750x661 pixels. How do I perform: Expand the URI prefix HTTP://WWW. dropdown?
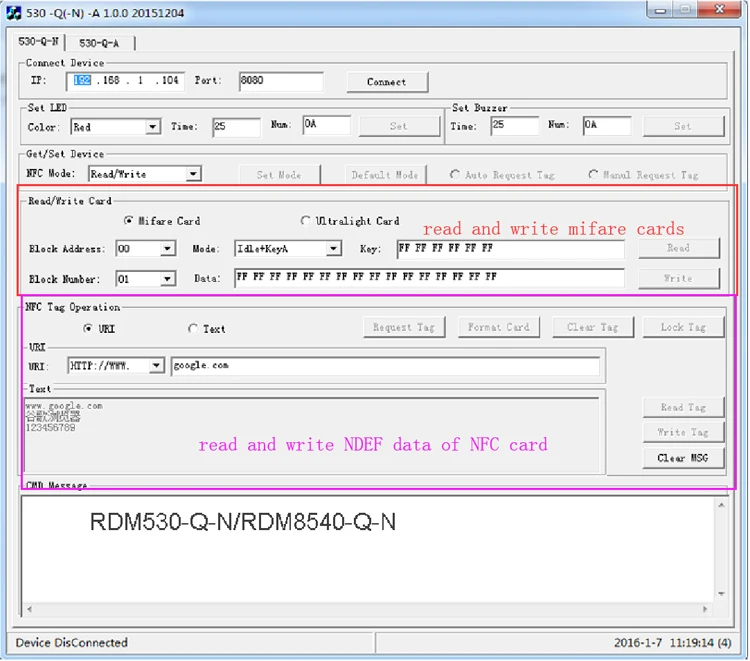tap(157, 367)
